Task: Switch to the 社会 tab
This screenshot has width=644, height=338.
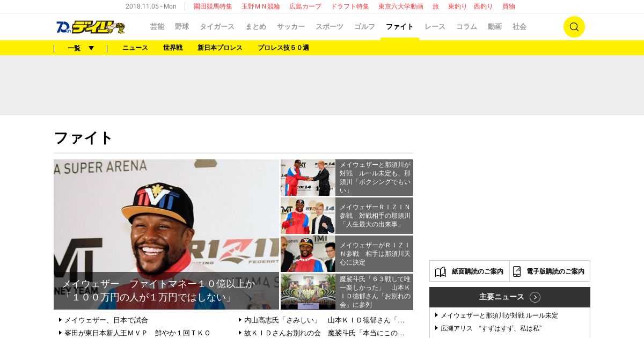Action: tap(519, 27)
